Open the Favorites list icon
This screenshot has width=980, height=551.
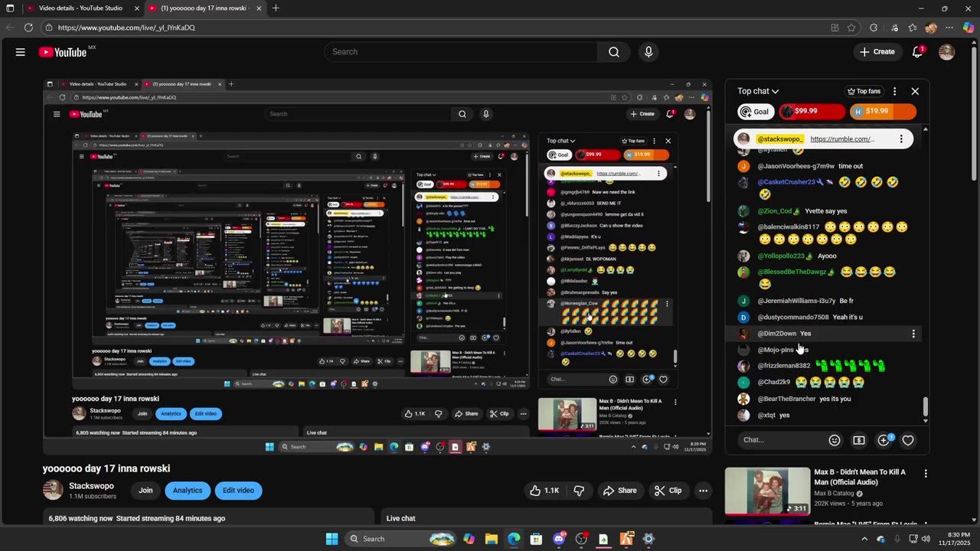tap(913, 28)
